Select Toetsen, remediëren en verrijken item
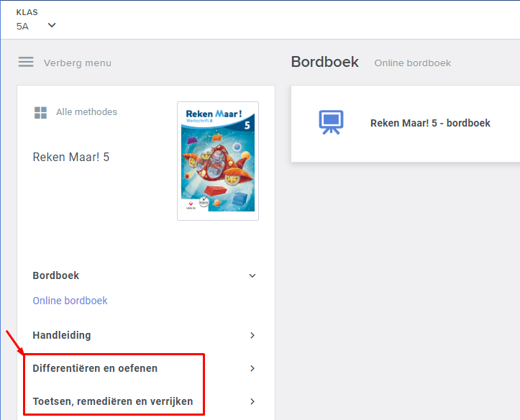Screen dimensions: 520x420 click(x=113, y=401)
